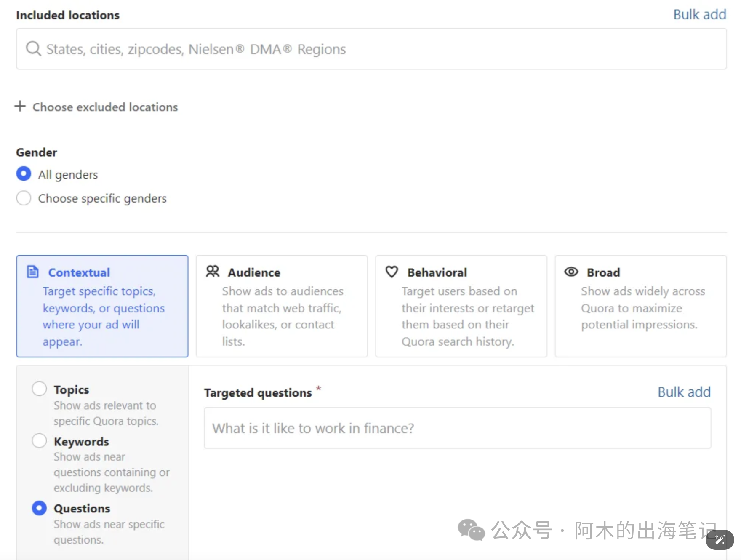
Task: Click the Contextual document icon
Action: pyautogui.click(x=33, y=272)
